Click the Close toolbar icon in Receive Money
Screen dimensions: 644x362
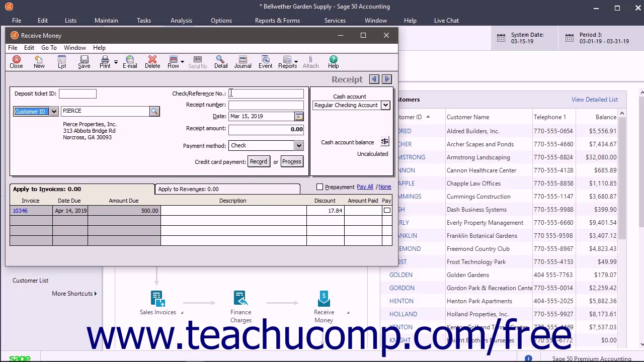click(x=16, y=62)
